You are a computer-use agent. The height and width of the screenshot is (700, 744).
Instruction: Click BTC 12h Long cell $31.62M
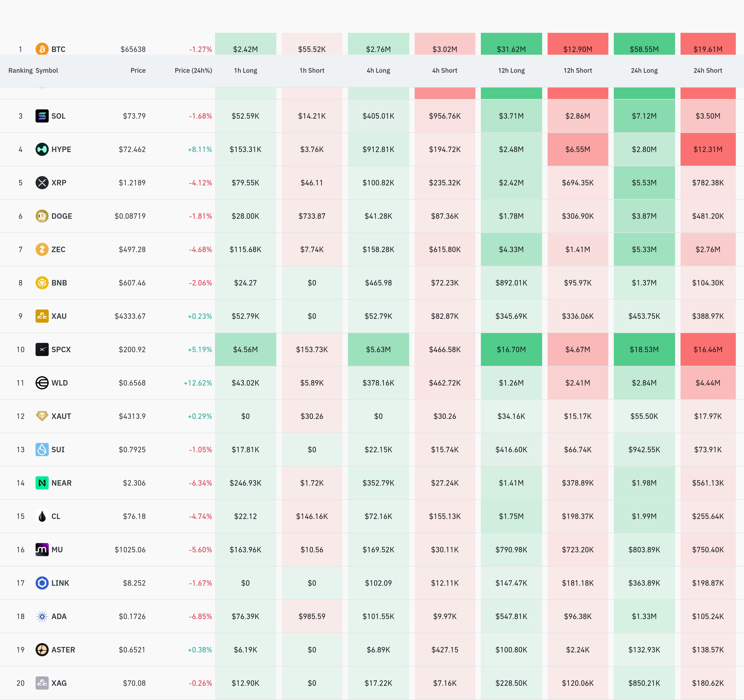[511, 44]
